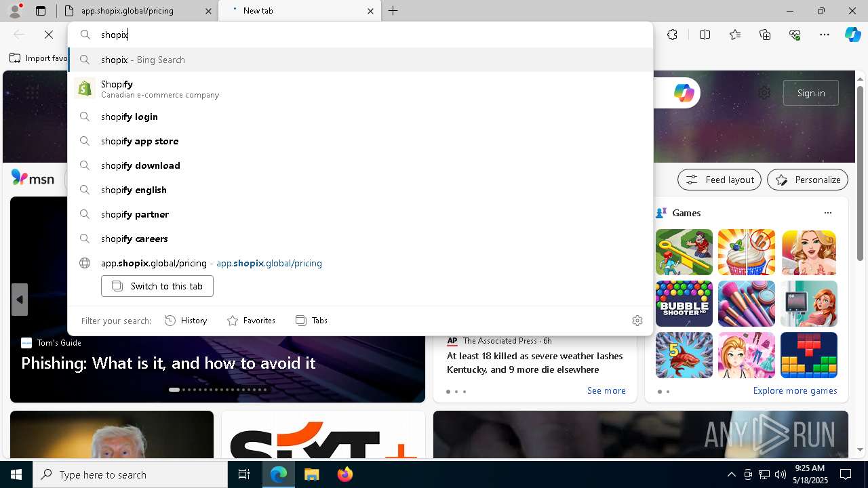
Task: Stop loading the page
Action: 49,35
